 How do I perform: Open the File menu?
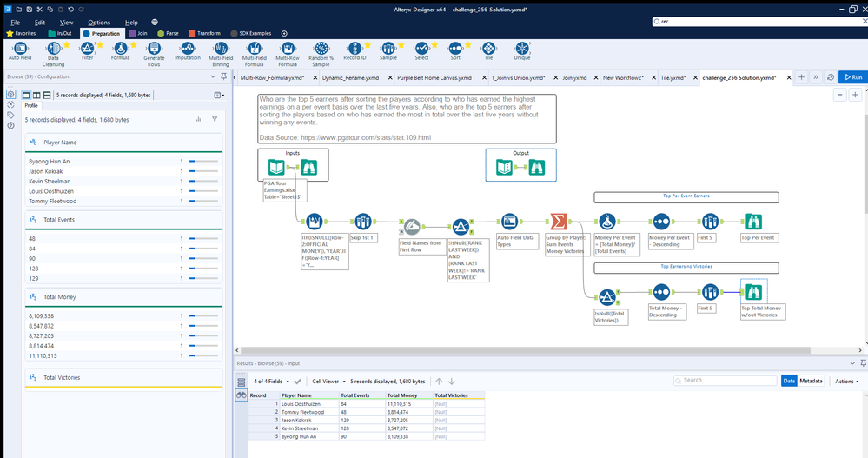tap(16, 22)
